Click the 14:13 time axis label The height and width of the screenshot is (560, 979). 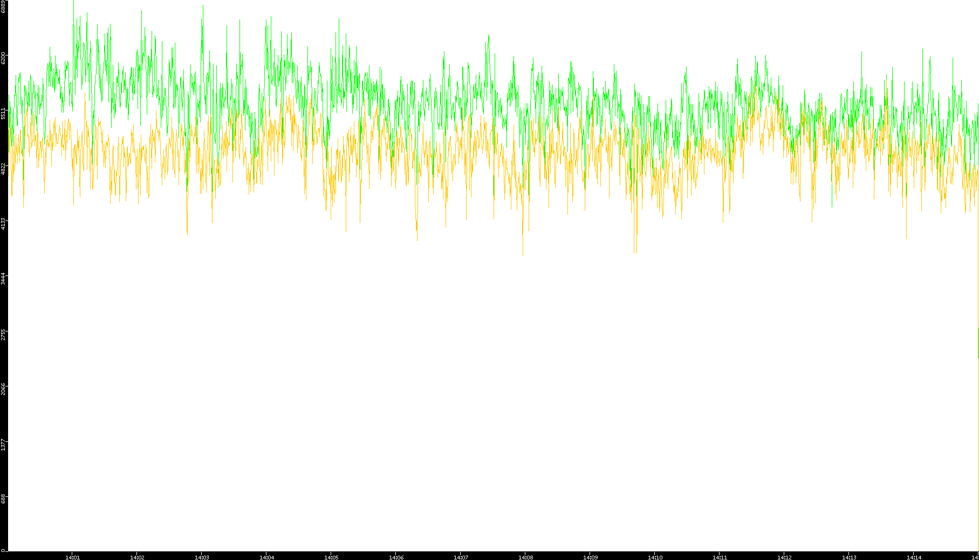[x=849, y=557]
